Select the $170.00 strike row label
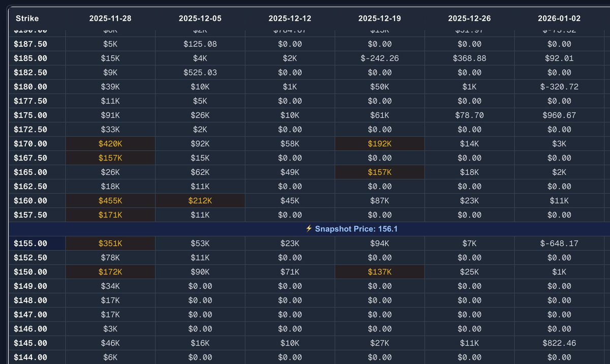Screen dimensions: 610x364 click(x=32, y=144)
